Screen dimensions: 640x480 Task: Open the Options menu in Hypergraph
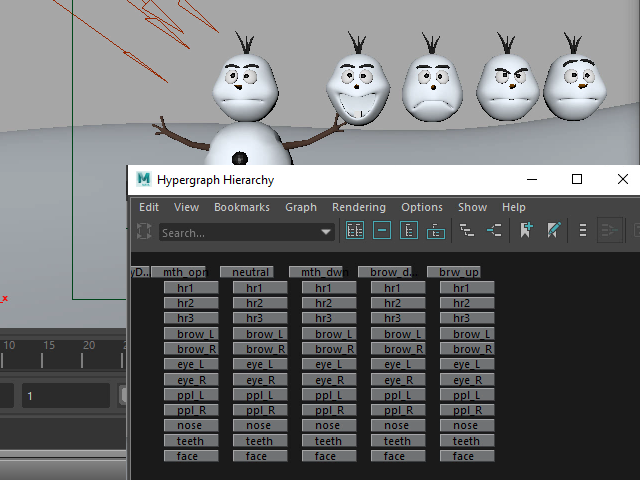point(422,207)
